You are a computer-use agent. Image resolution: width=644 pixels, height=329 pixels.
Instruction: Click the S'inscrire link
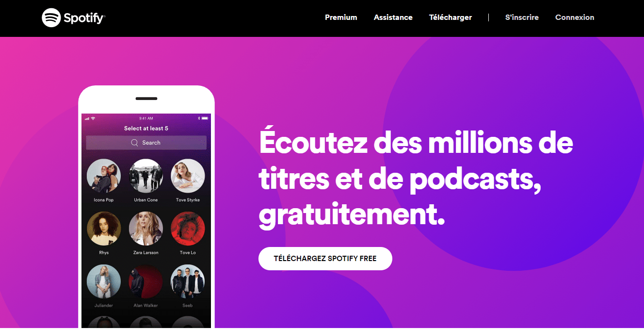[x=522, y=17]
